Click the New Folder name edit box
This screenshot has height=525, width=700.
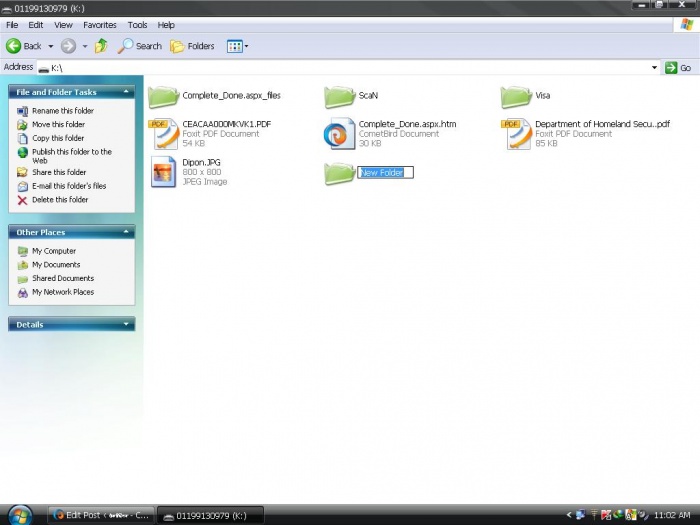(386, 172)
